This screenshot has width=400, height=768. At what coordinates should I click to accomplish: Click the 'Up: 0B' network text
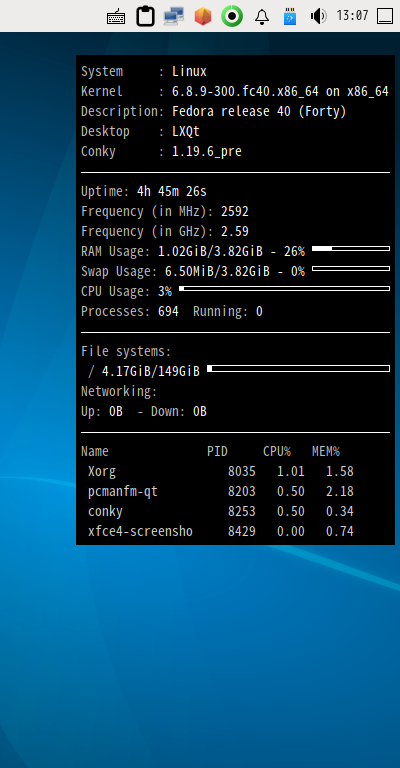pyautogui.click(x=102, y=411)
